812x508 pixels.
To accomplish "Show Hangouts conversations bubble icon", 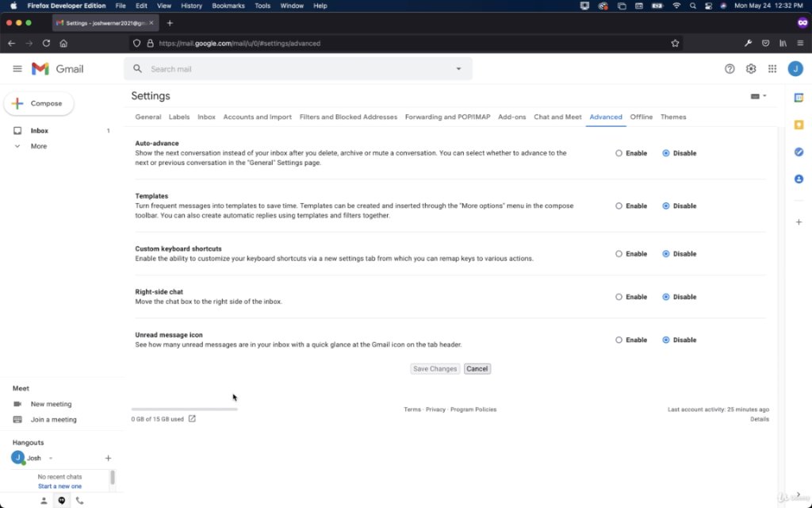I will 62,500.
